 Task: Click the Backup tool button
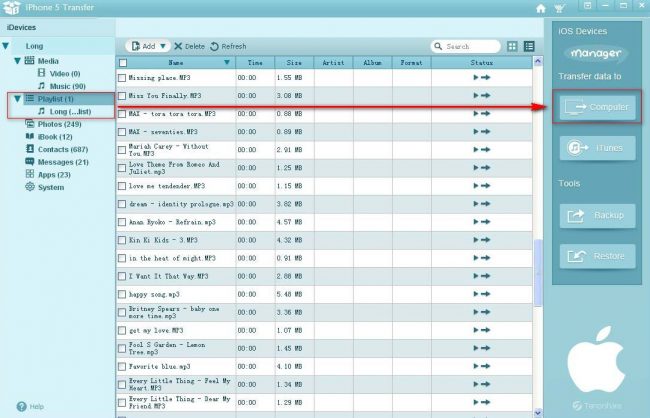coord(598,214)
